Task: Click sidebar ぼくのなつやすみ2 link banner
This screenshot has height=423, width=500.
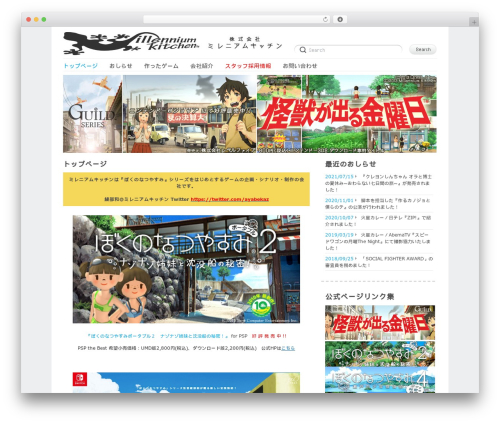Action: 380,354
